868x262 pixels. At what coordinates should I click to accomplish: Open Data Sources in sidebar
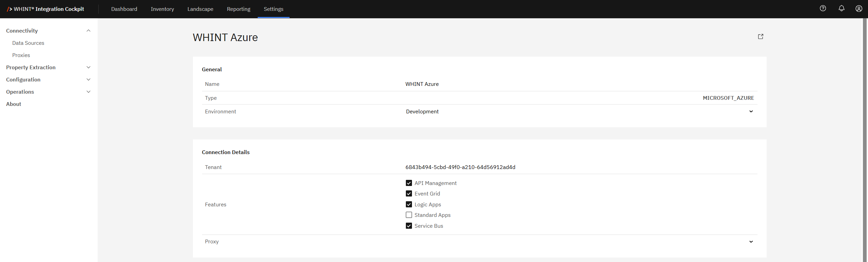coord(28,43)
